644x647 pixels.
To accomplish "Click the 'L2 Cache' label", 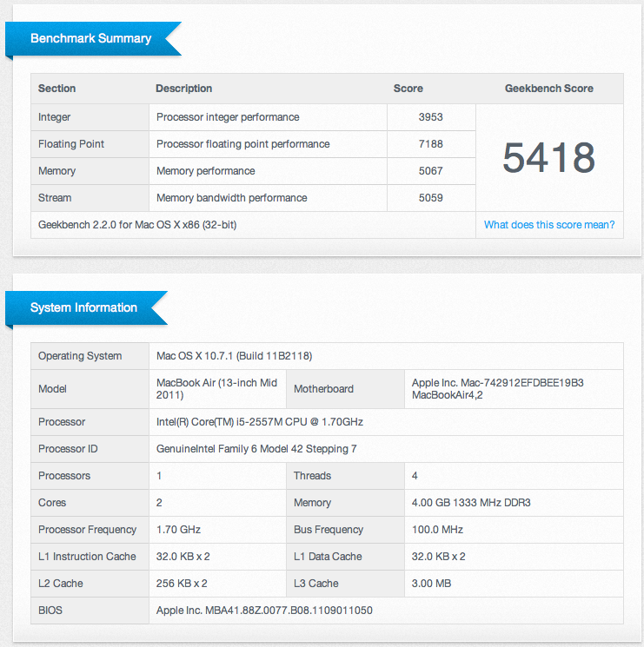I will (60, 584).
